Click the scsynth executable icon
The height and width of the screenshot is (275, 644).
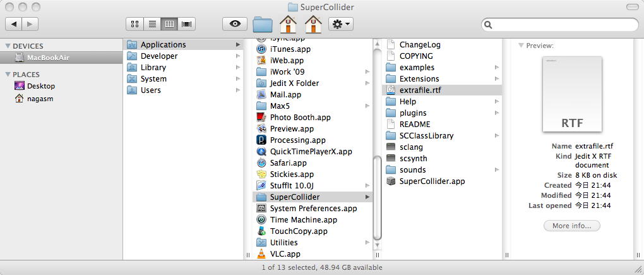pos(391,158)
